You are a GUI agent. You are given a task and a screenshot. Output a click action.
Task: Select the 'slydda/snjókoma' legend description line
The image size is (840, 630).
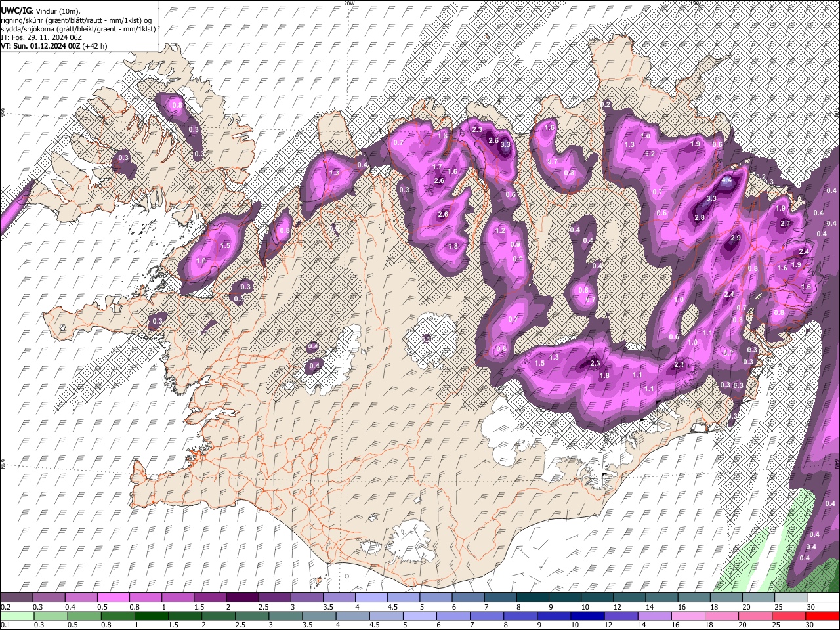tap(78, 29)
